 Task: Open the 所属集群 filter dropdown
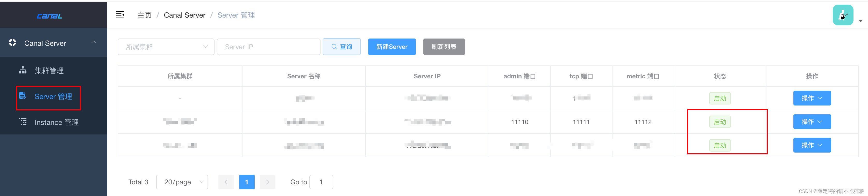tap(166, 47)
